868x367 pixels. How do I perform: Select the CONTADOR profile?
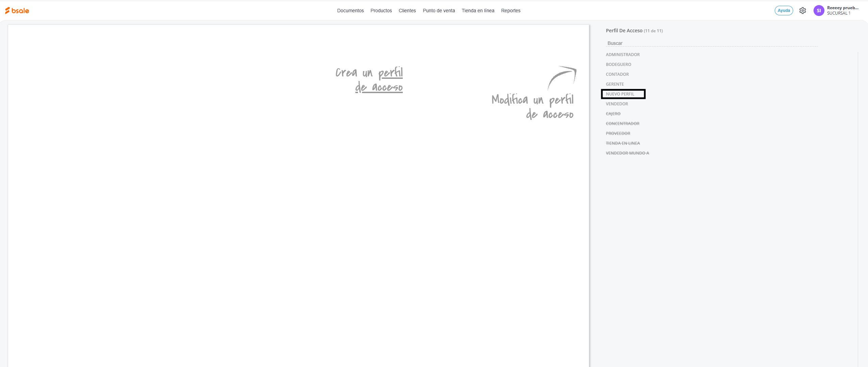coord(617,74)
